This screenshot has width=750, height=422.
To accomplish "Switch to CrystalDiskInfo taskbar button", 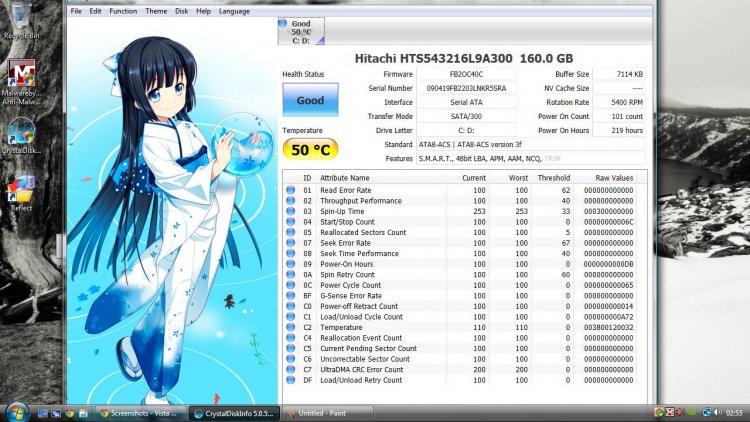I will [235, 413].
